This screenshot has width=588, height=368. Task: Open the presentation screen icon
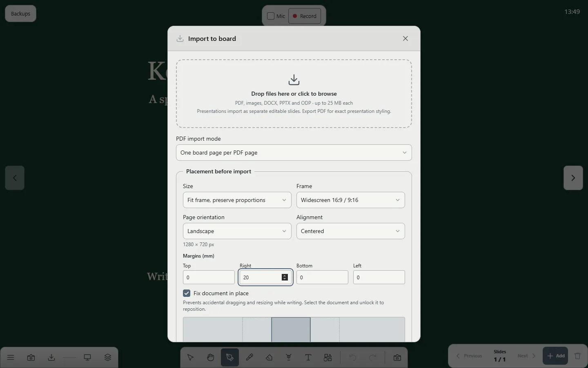coord(87,358)
